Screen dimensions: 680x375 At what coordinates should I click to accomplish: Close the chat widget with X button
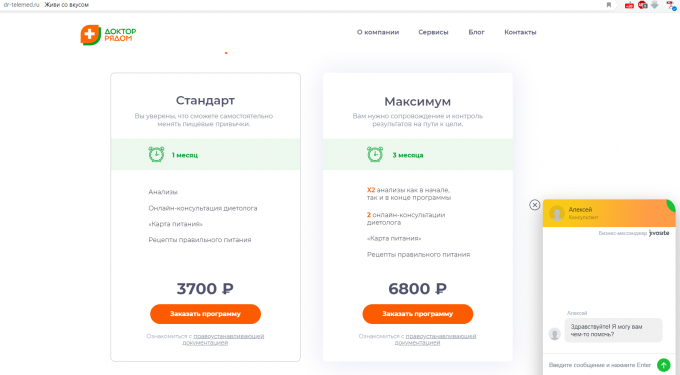(535, 205)
